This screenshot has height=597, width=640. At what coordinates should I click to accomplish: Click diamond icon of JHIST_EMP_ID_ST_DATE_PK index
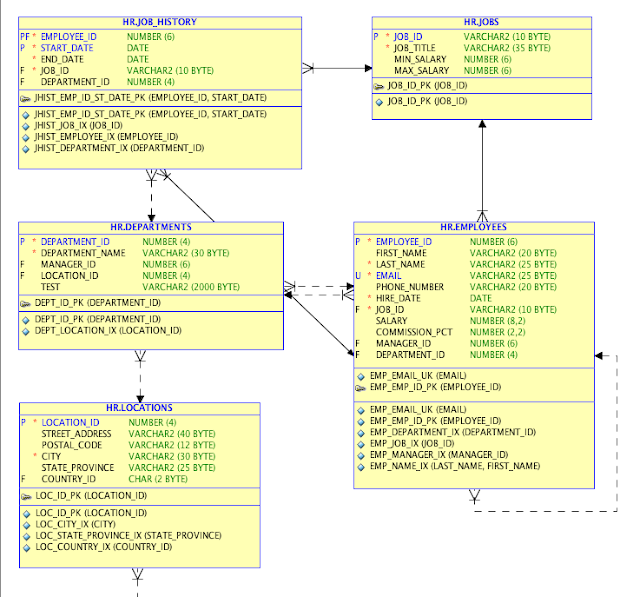tap(26, 115)
